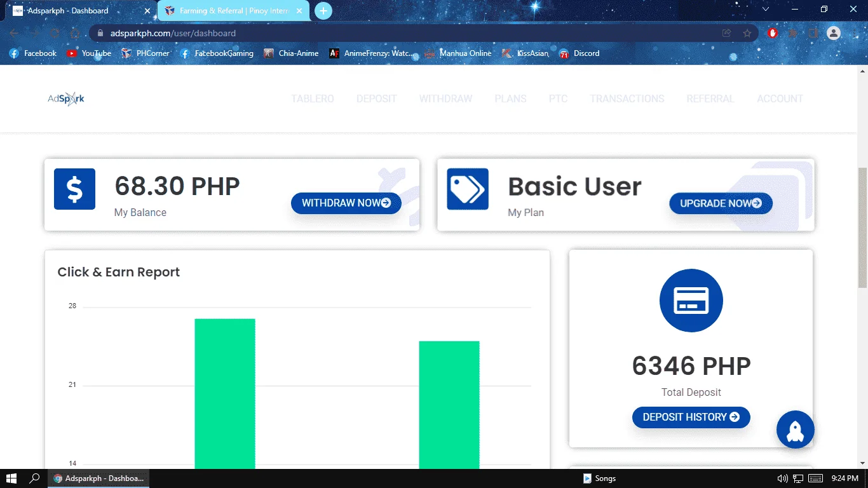Open the Manhua Online bookmark
This screenshot has width=868, height=488.
click(x=458, y=53)
